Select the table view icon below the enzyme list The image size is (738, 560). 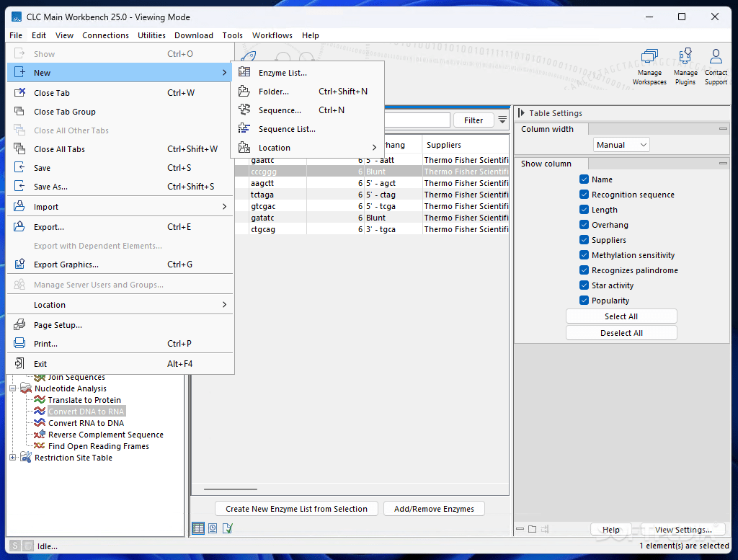click(x=197, y=528)
